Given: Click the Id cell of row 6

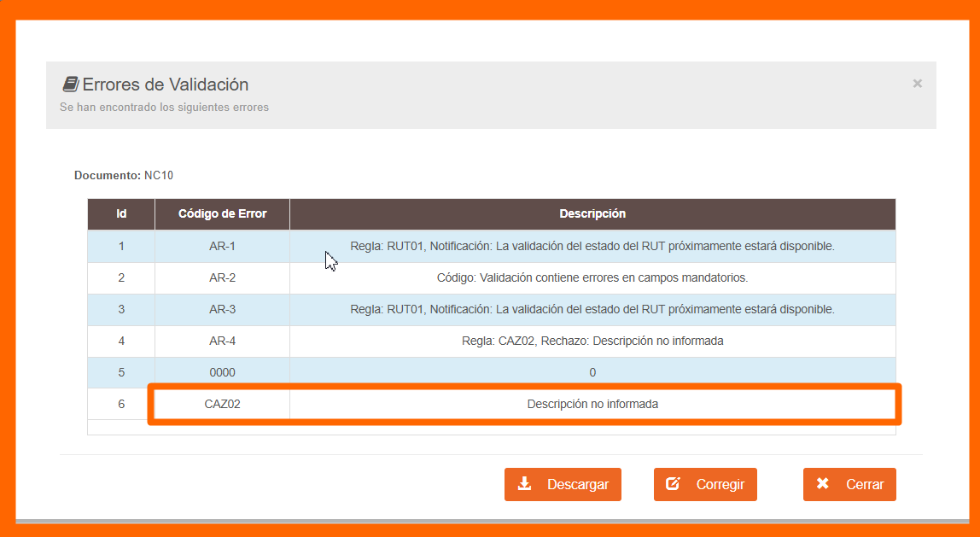Looking at the screenshot, I should 121,404.
